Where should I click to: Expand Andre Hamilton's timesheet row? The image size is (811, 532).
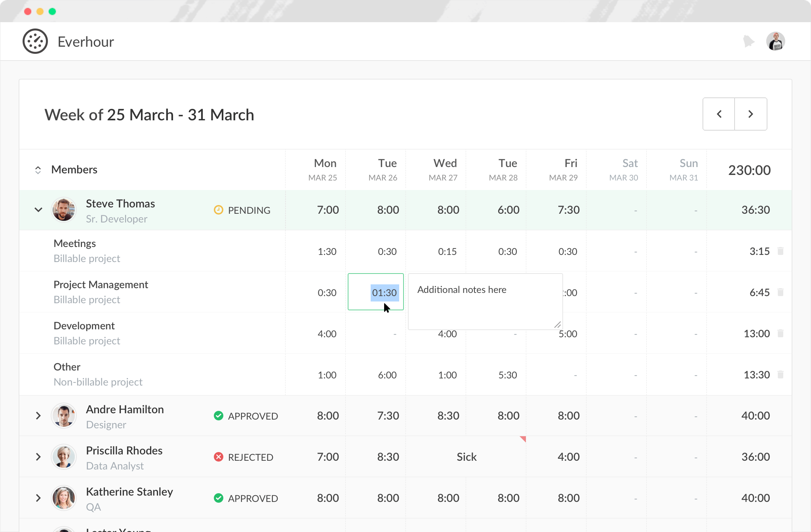tap(38, 416)
